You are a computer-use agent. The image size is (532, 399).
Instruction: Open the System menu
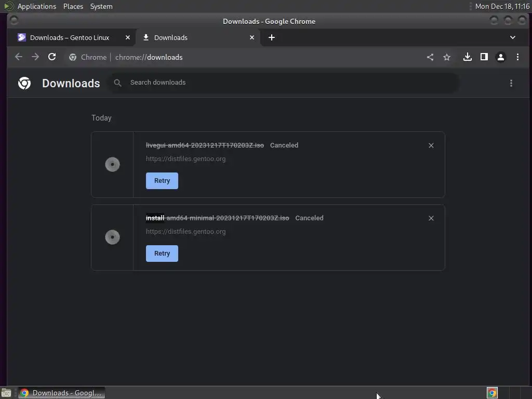(101, 6)
